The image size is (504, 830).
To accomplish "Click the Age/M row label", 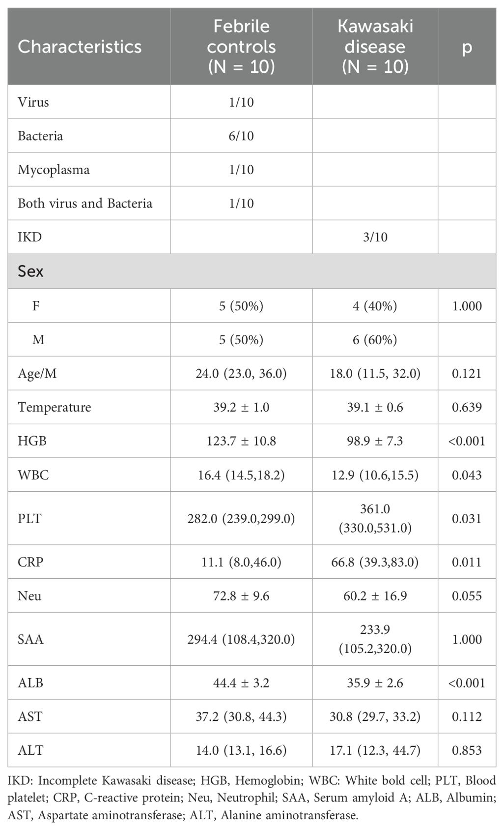I will pyautogui.click(x=37, y=374).
